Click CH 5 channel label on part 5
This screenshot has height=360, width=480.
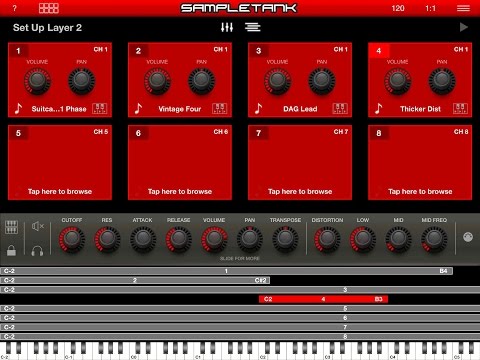click(101, 132)
